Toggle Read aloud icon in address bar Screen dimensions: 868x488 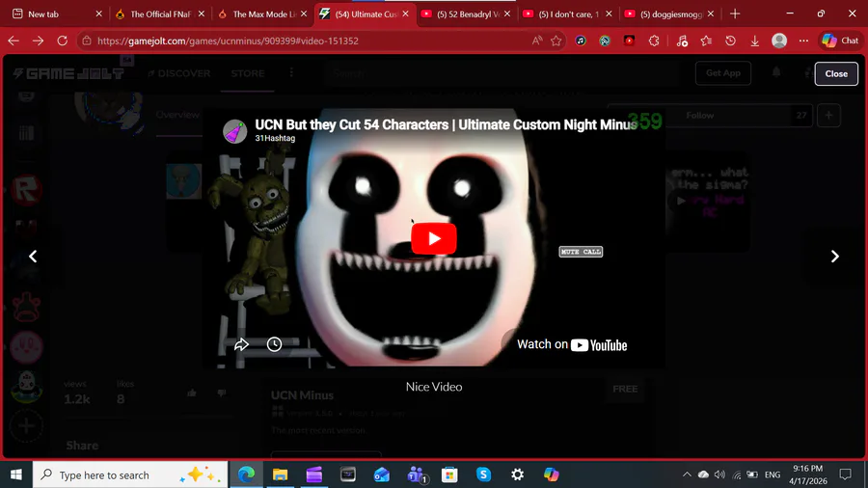tap(537, 41)
